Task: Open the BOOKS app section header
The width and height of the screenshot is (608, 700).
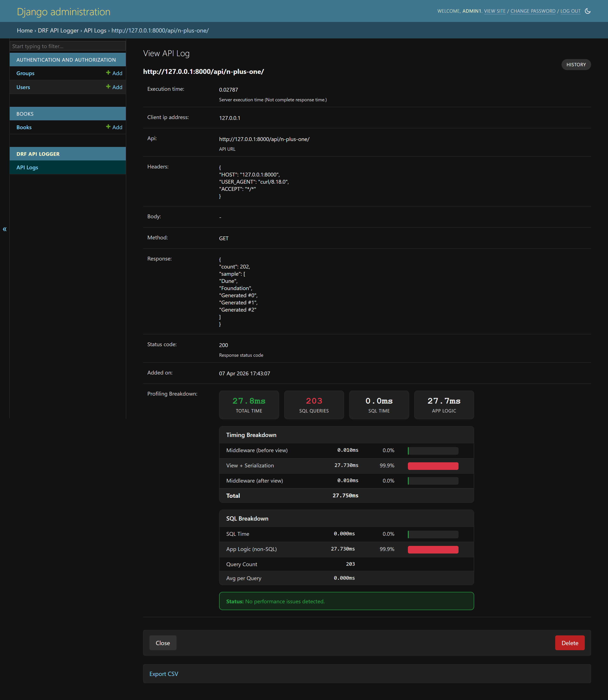Action: tap(25, 114)
